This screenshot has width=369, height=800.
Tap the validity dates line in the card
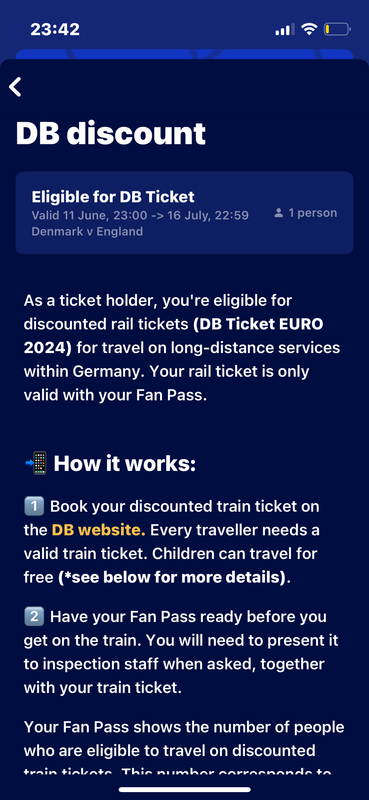[140, 215]
